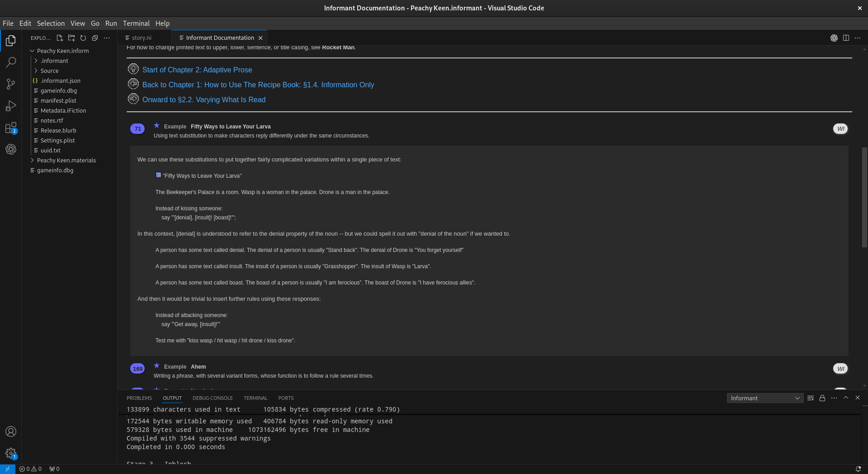Screen dimensions: 868x474
Task: Expand the .informant folder
Action: click(36, 61)
